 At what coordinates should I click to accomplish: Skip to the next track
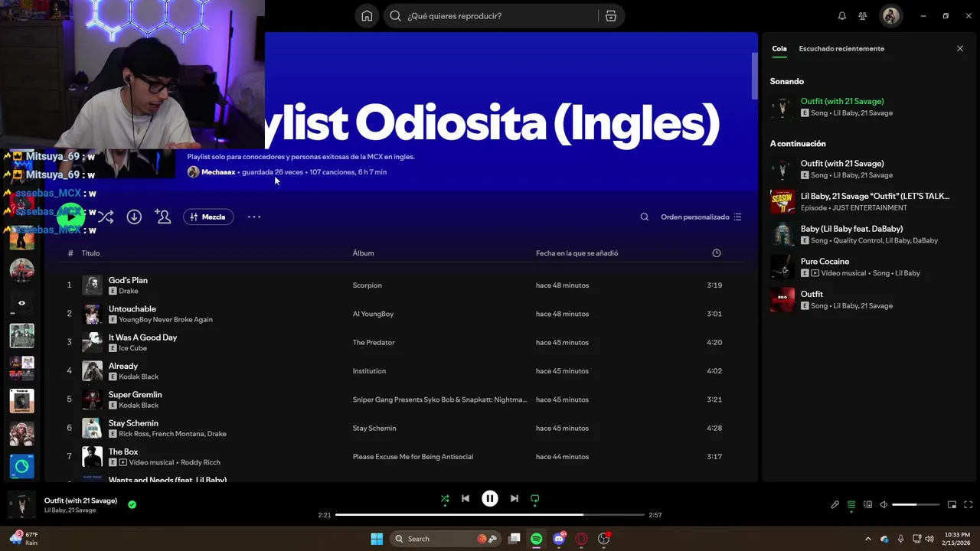point(514,499)
